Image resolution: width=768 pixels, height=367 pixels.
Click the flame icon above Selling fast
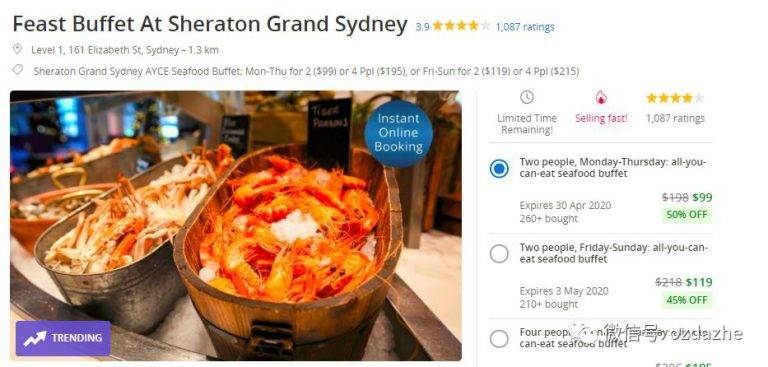[601, 98]
